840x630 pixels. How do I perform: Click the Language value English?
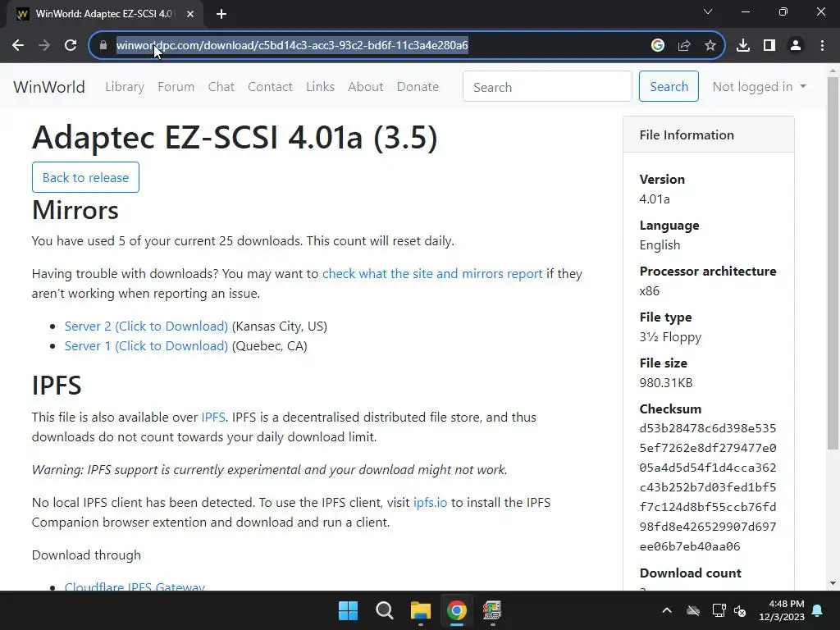(660, 245)
